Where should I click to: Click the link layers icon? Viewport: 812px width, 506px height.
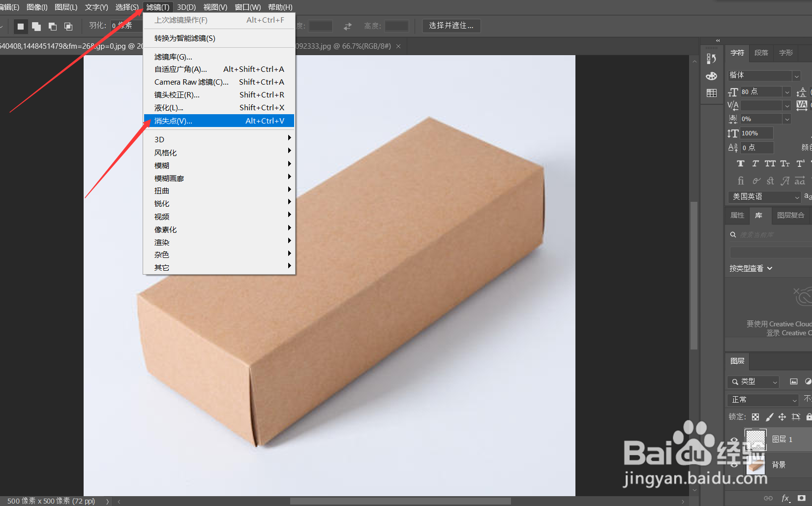click(x=768, y=498)
